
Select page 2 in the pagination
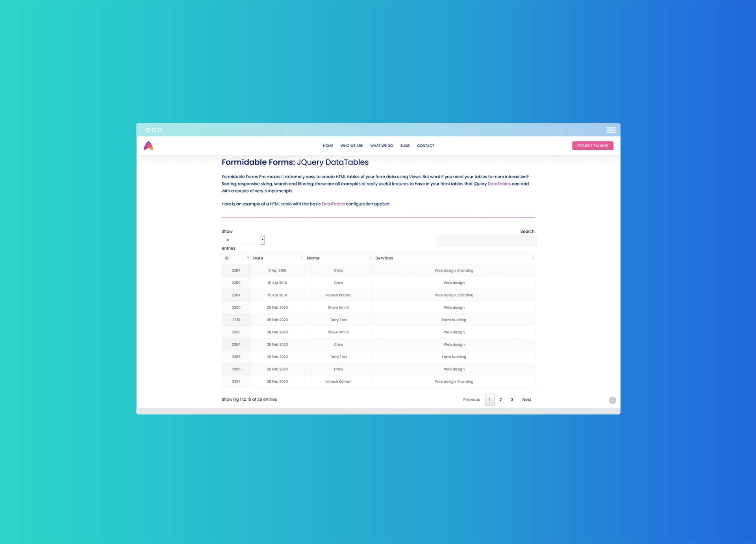pyautogui.click(x=500, y=400)
